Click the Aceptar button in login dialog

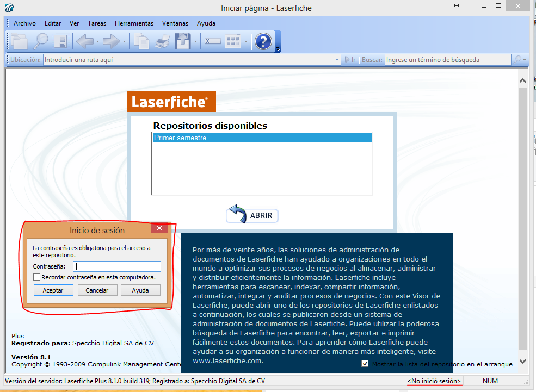tap(53, 290)
